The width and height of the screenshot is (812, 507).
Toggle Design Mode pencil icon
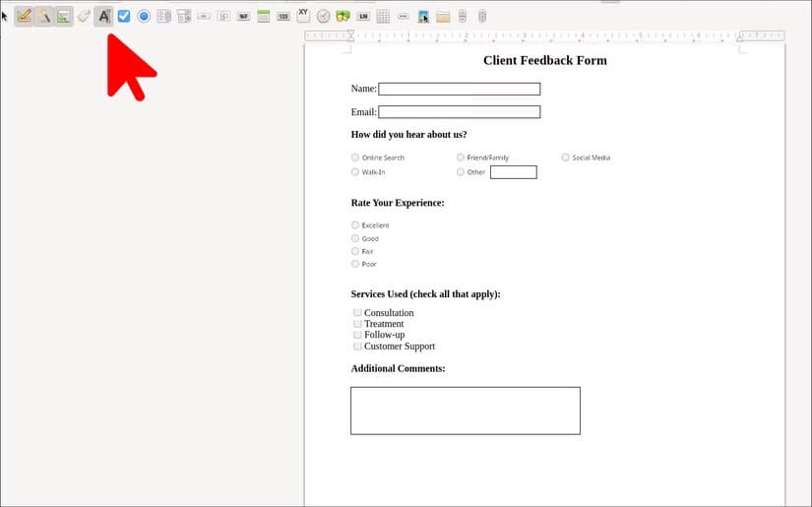click(24, 16)
